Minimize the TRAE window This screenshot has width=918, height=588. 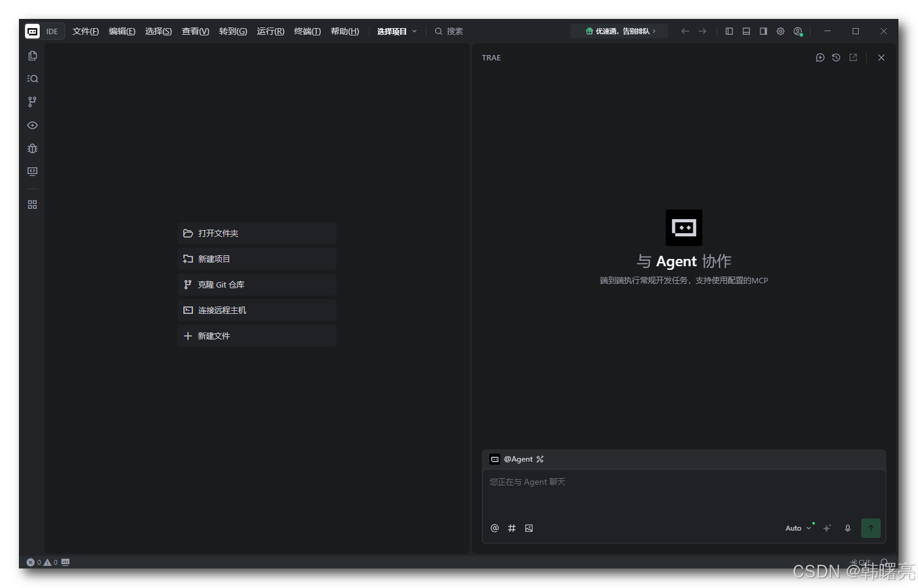828,31
